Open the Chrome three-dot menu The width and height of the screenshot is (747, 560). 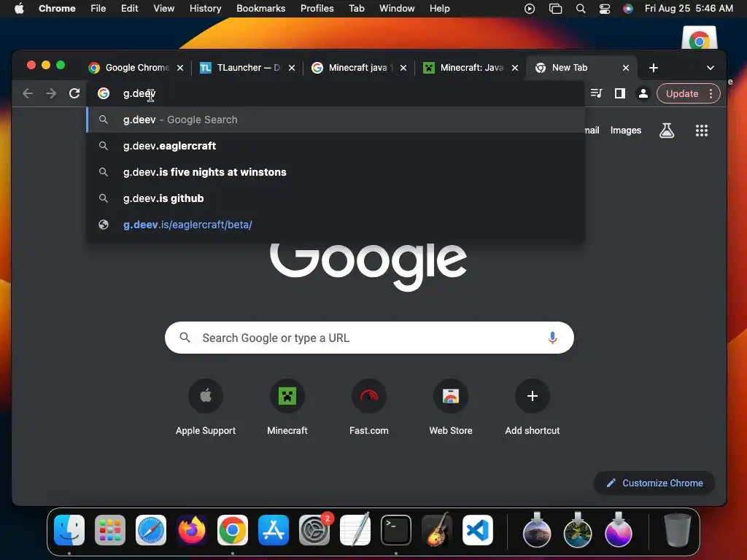[711, 93]
